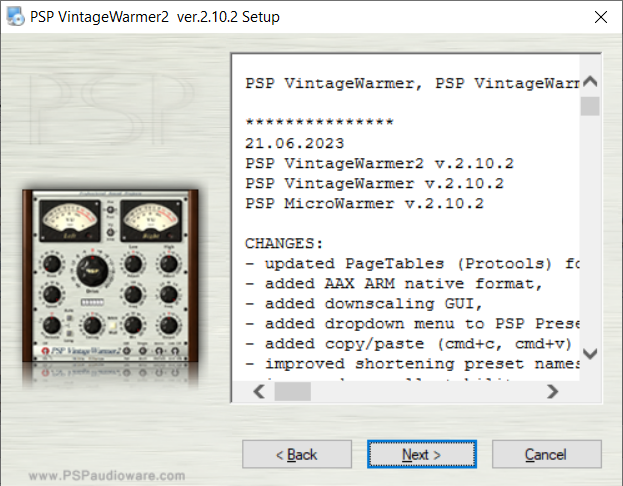Click the scroll right arrow under the changelog
The height and width of the screenshot is (486, 623).
(x=552, y=392)
